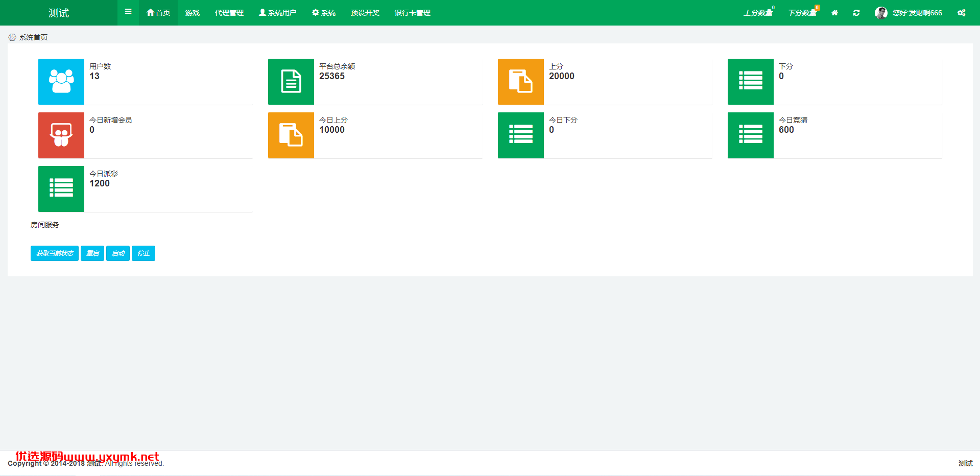This screenshot has height=476, width=980.
Task: Click the blue 用户数 users icon tile
Action: tap(61, 82)
